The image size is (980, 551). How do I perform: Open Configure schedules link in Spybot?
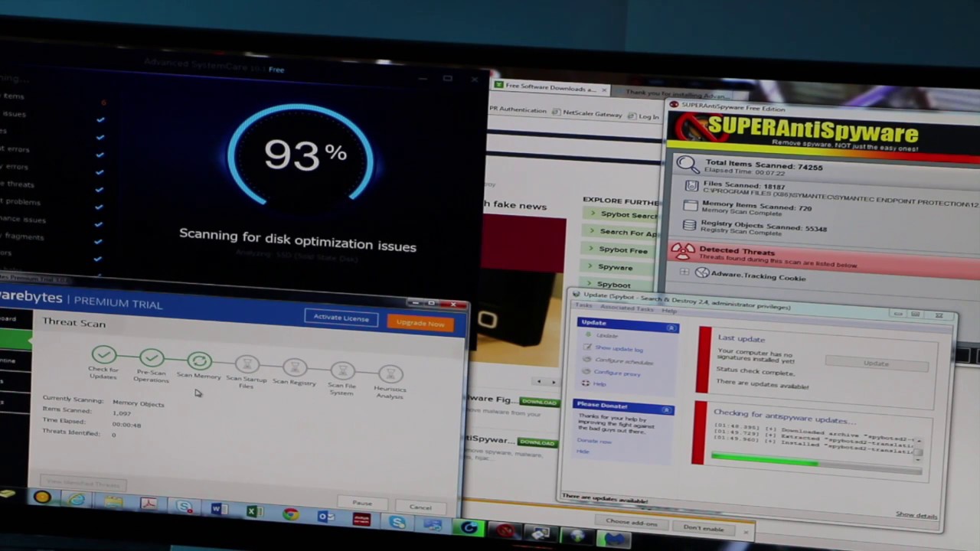click(x=623, y=360)
